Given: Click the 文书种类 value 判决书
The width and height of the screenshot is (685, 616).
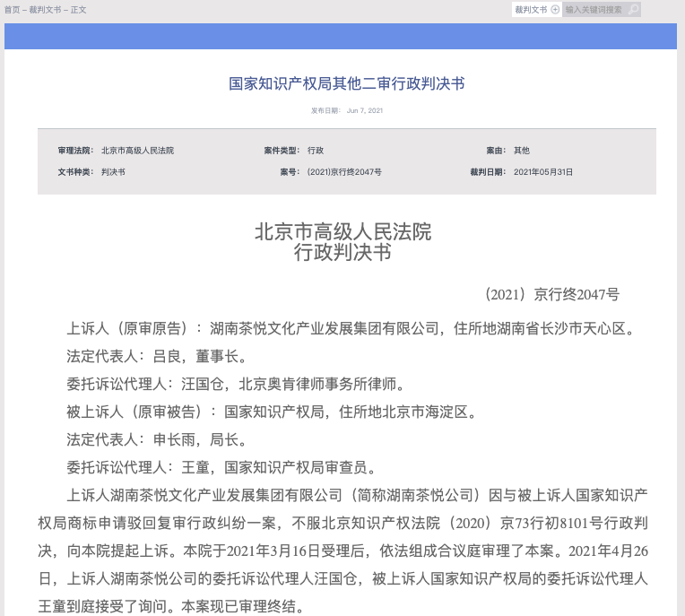Looking at the screenshot, I should tap(113, 171).
